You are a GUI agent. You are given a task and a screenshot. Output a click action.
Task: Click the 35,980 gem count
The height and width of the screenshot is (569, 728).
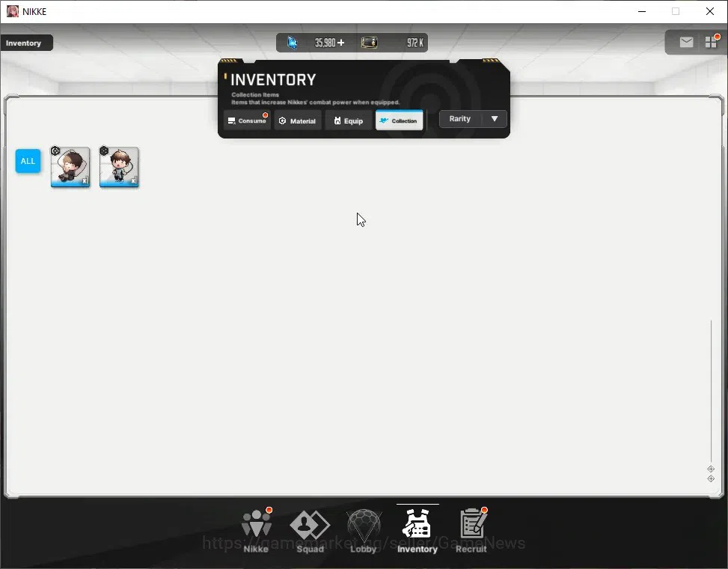tap(325, 43)
